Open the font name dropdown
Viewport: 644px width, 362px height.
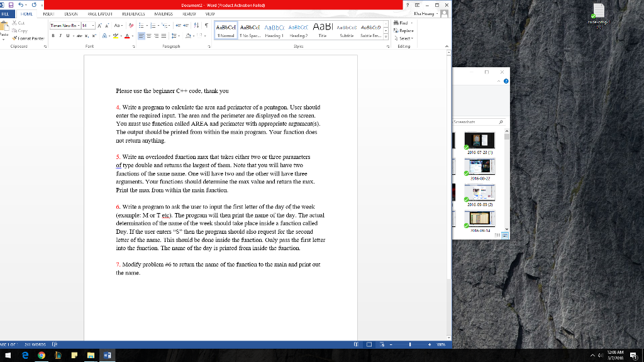tap(79, 25)
